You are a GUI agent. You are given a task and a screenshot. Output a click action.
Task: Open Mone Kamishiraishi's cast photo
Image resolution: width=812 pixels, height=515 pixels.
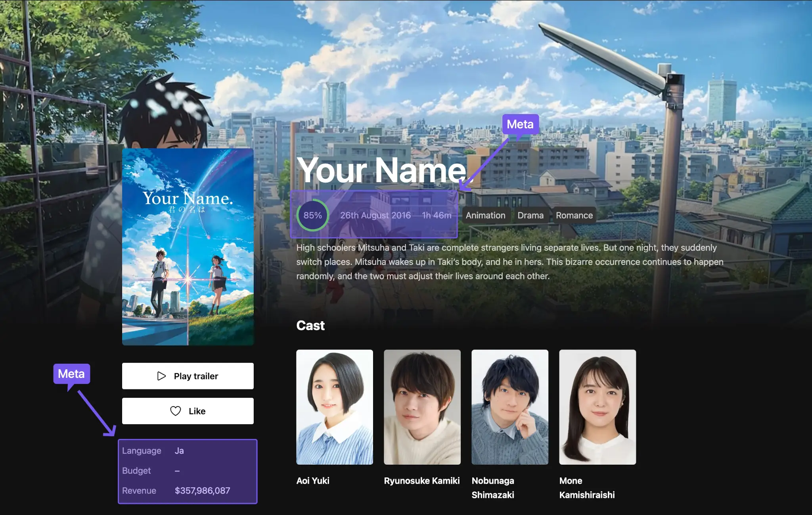598,407
